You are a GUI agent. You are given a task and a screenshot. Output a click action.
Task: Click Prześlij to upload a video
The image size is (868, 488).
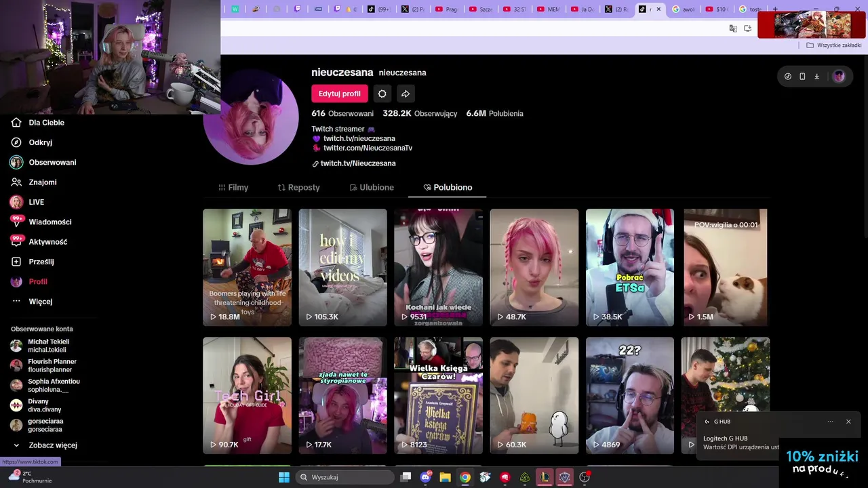click(x=33, y=262)
